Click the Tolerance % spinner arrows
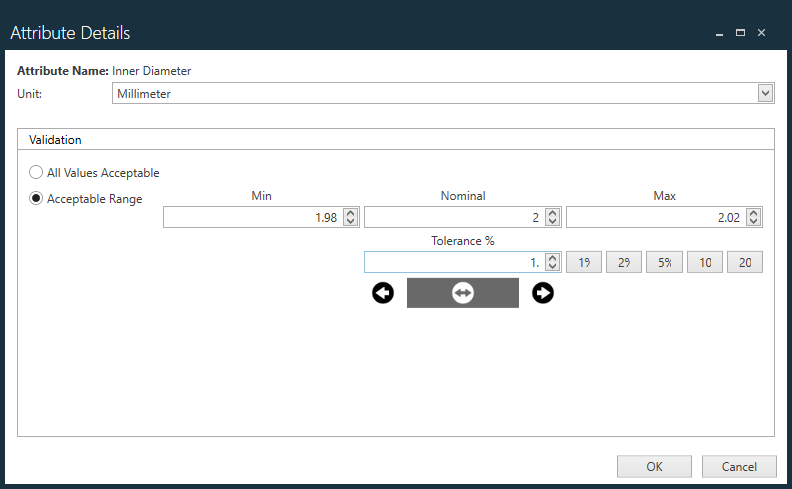Screen dimensions: 792x489 tap(551, 262)
